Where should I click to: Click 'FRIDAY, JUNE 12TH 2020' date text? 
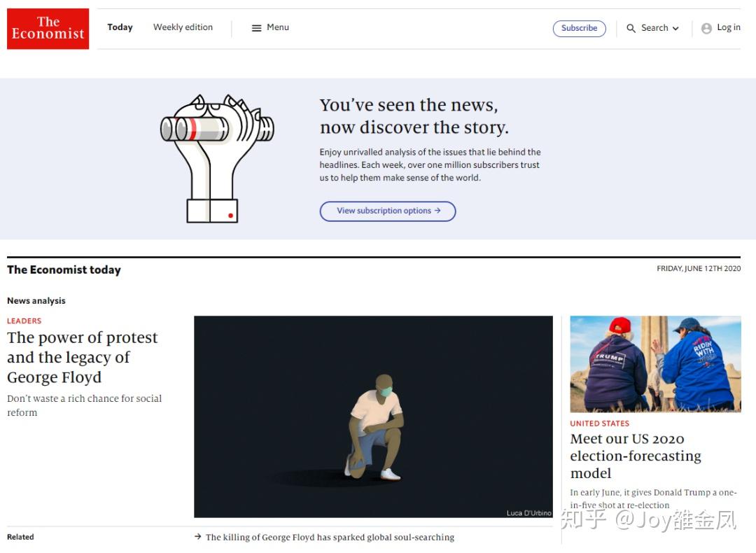699,269
